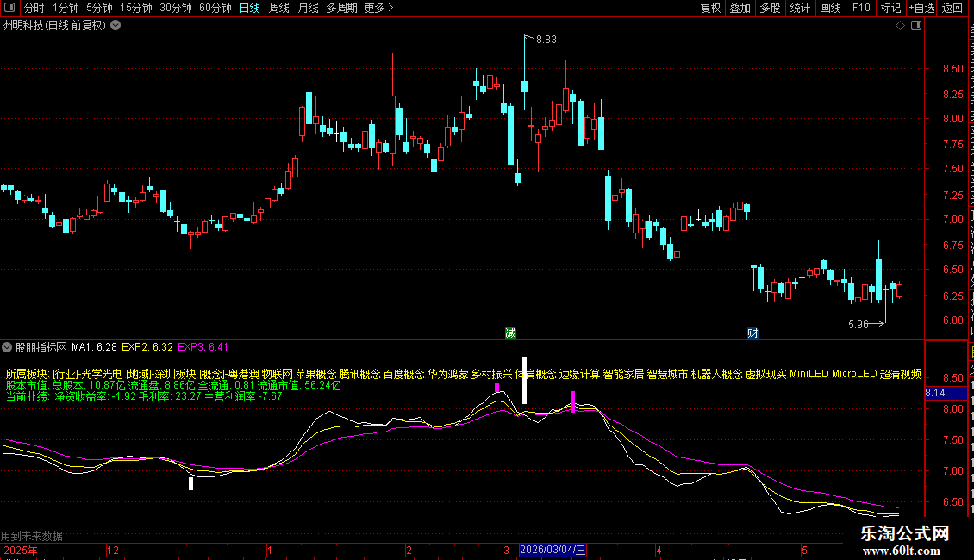Viewport: 974px width, 560px height.
Task: Click the 8.14 price axis tag
Action: tap(946, 393)
